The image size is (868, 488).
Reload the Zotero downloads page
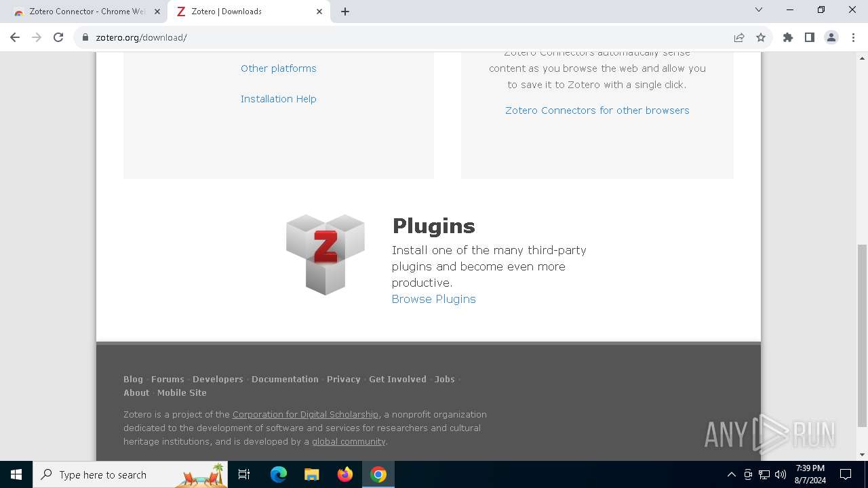pos(58,37)
